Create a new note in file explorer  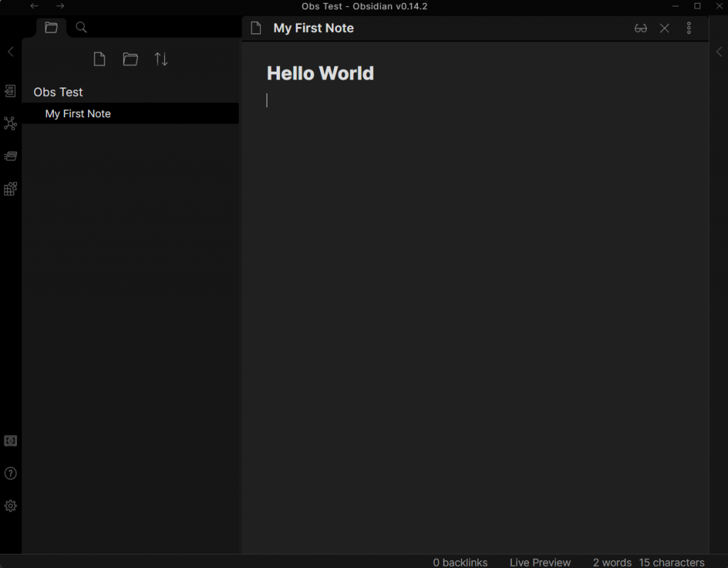100,59
